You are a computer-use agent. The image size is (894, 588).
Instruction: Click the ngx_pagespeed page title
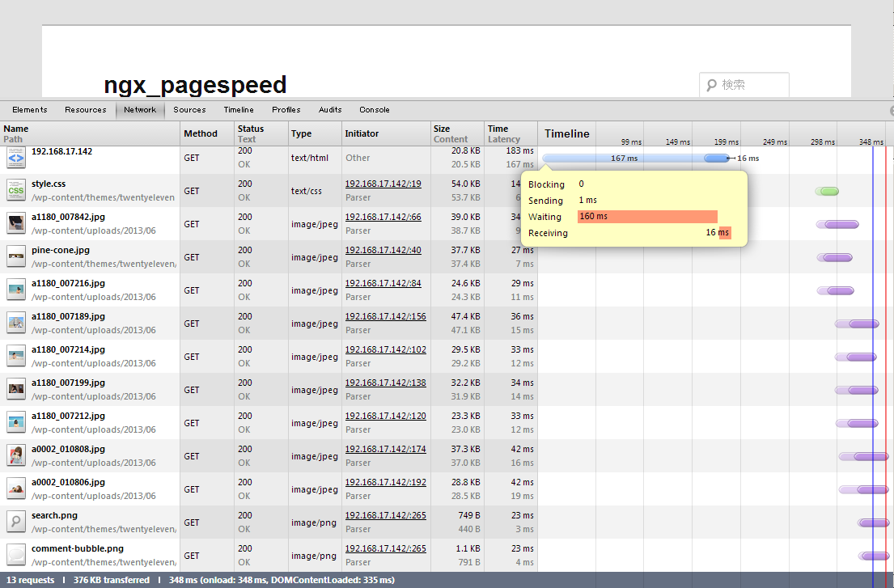point(195,85)
